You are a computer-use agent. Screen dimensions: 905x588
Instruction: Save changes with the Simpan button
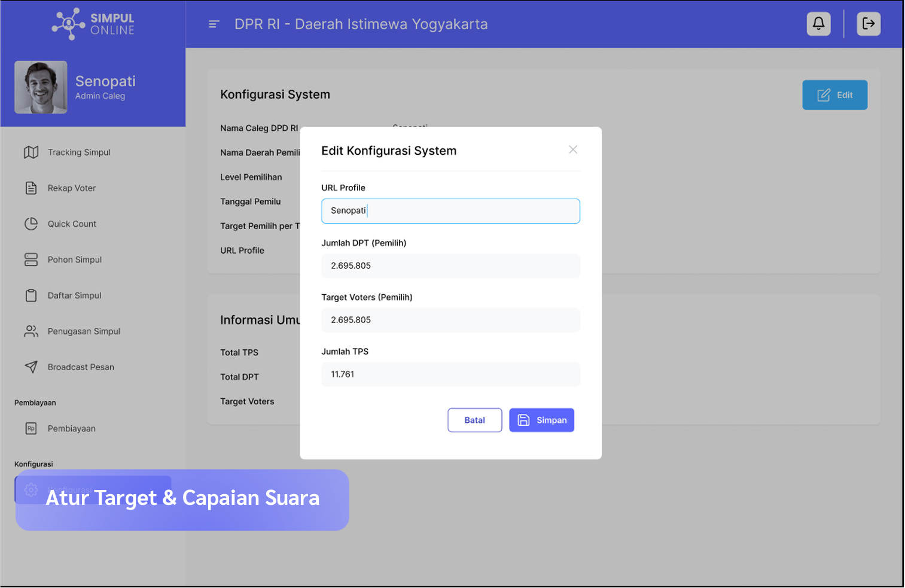click(x=542, y=421)
